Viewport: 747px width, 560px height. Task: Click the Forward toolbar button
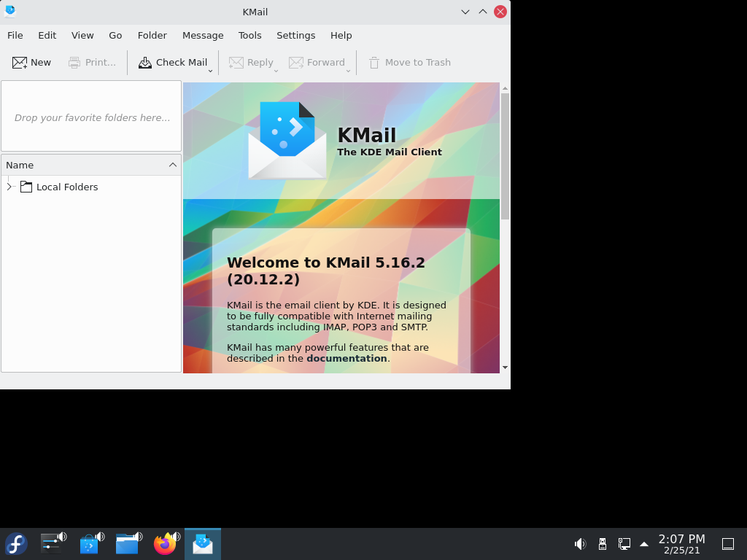coord(317,63)
